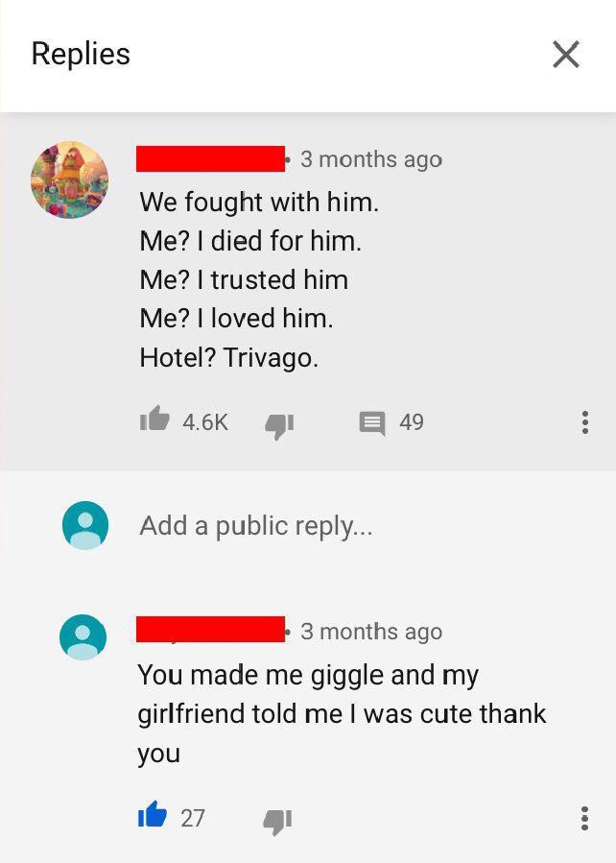616x863 pixels.
Task: Toggle the blue like on giggle reply
Action: (153, 815)
